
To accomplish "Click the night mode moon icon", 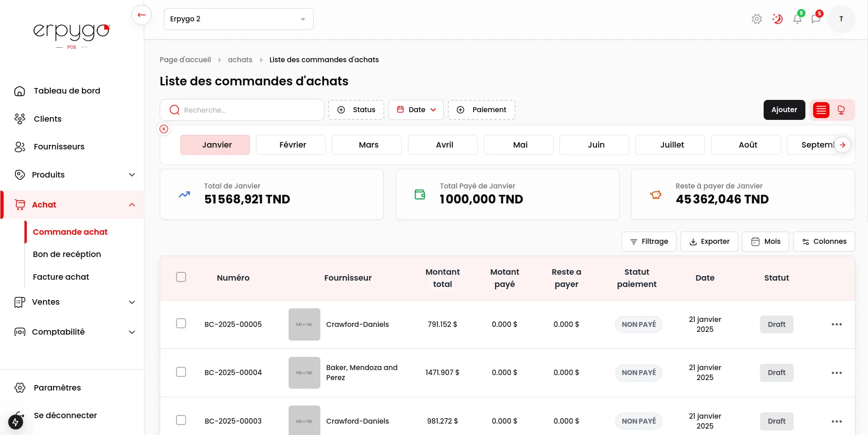I will (x=777, y=19).
